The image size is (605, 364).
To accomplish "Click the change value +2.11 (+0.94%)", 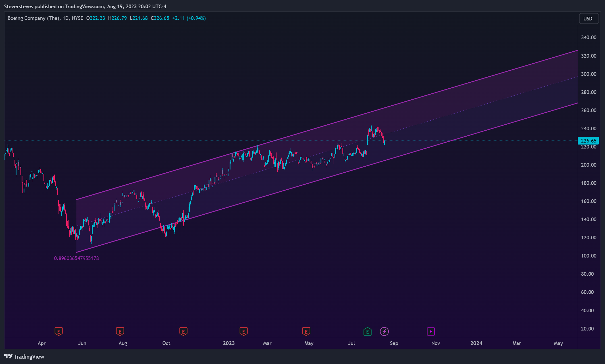I will pyautogui.click(x=189, y=18).
